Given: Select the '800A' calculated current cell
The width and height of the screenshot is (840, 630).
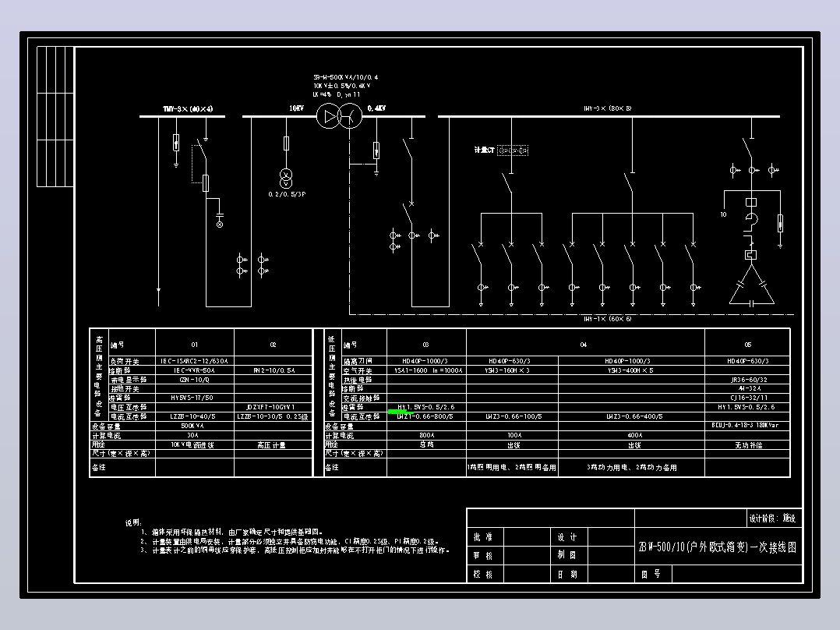Looking at the screenshot, I should click(427, 435).
